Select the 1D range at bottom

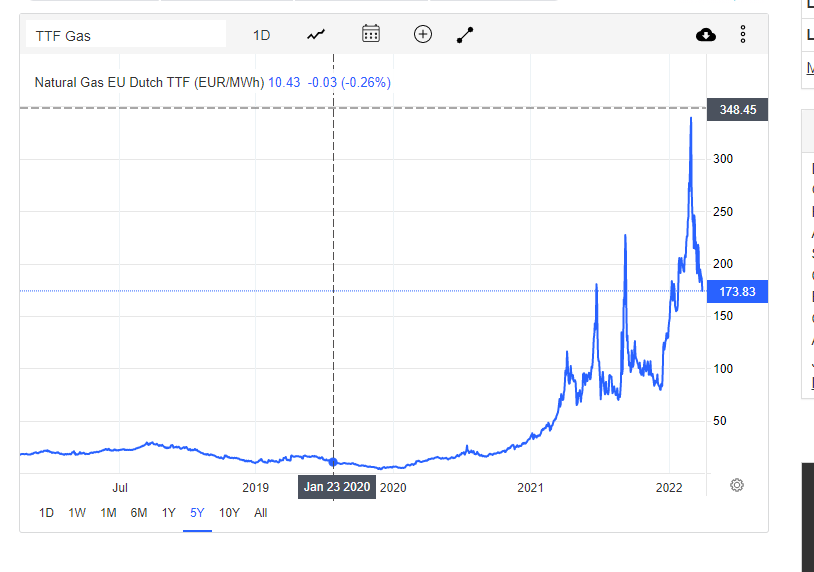coord(46,513)
